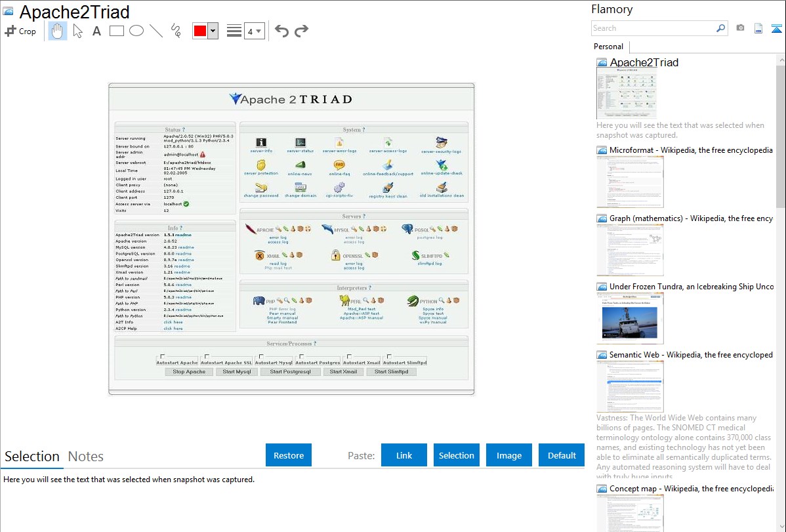786x532 pixels.
Task: Switch to the Notes tab
Action: click(x=86, y=457)
